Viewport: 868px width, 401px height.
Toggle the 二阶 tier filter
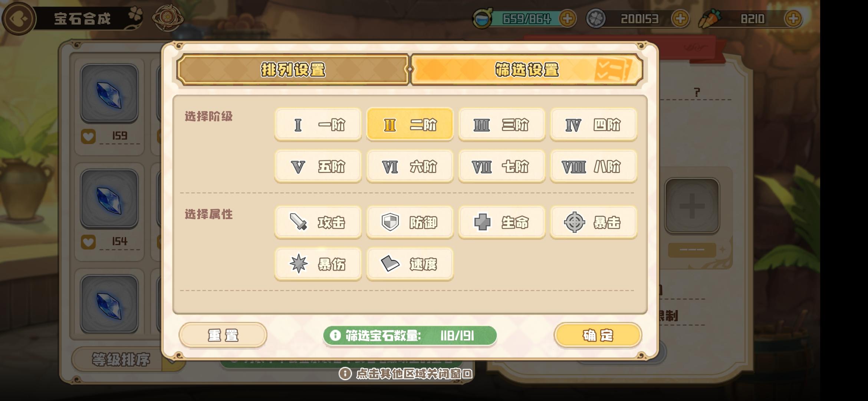click(410, 125)
